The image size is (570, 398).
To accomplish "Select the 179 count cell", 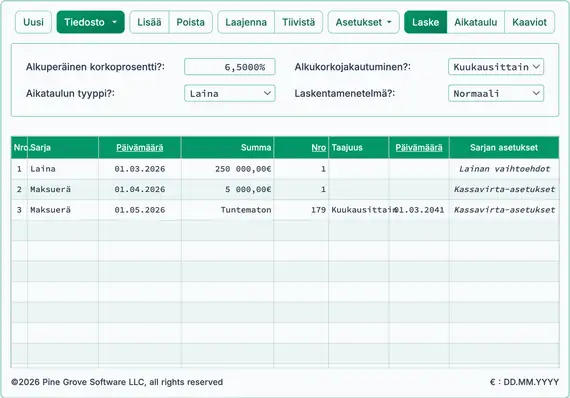I will click(301, 210).
